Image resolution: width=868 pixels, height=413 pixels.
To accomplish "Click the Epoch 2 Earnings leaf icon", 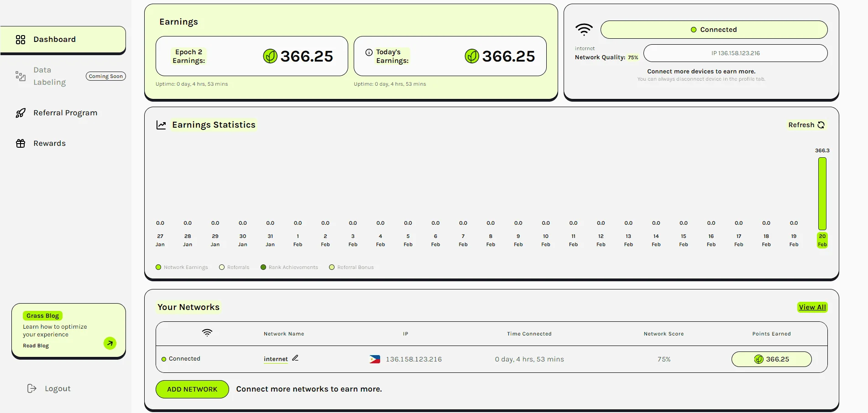I will [270, 56].
